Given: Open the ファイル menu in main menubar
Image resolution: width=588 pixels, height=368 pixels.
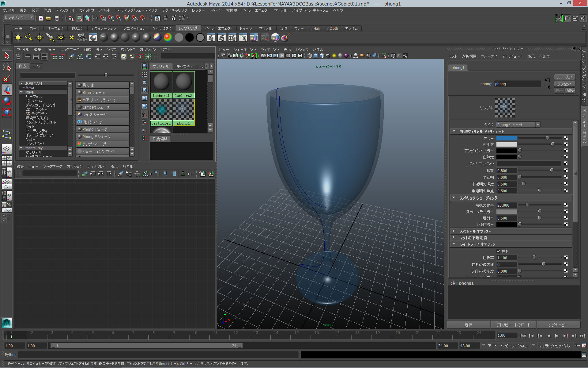Looking at the screenshot, I should coord(9,10).
